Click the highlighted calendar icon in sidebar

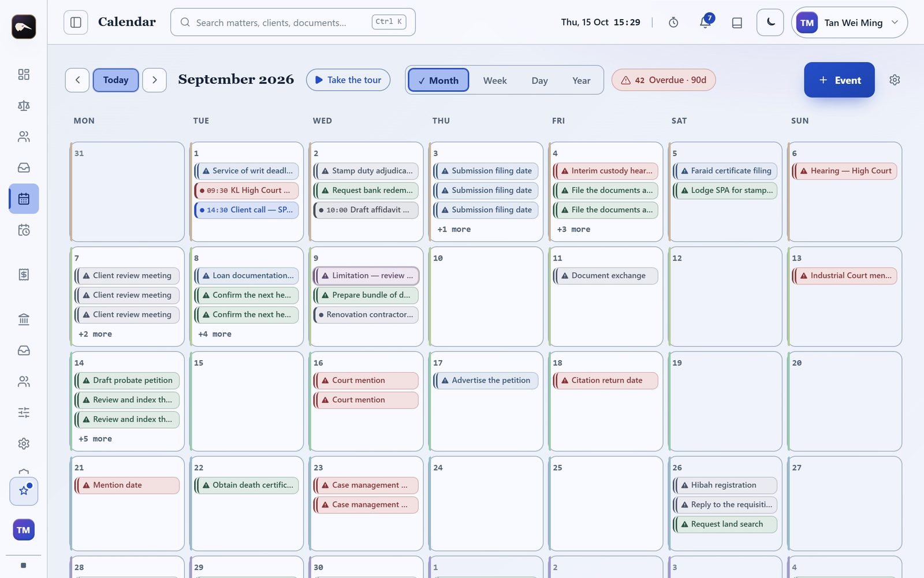pos(24,199)
